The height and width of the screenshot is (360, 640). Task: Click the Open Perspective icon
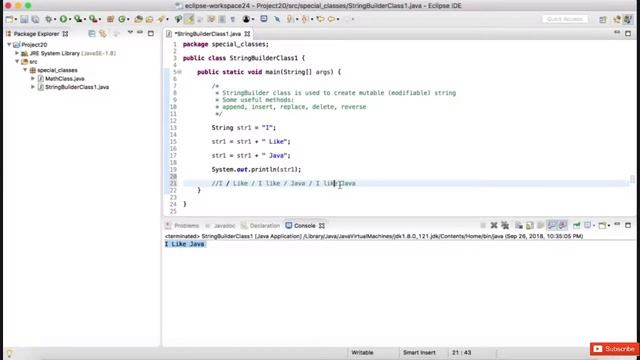(x=603, y=19)
